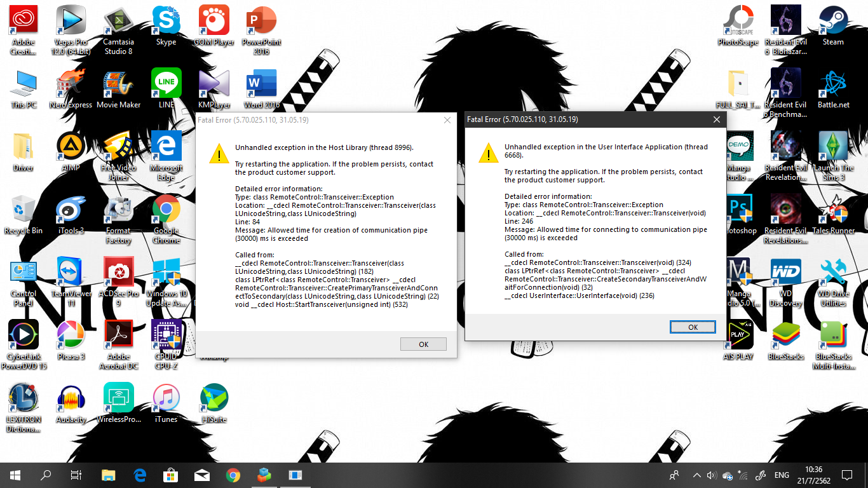Image resolution: width=868 pixels, height=488 pixels.
Task: Open the FULL_SAI_T folder icon
Action: tap(738, 88)
